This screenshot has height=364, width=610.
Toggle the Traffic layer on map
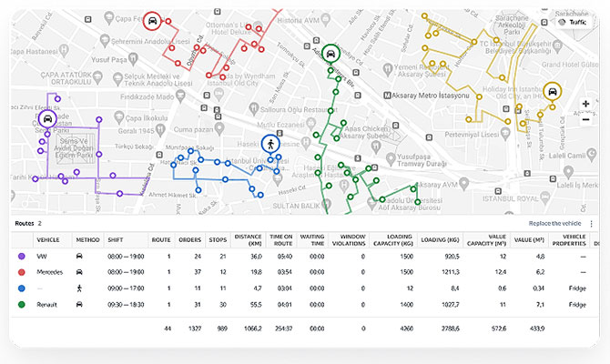[571, 22]
